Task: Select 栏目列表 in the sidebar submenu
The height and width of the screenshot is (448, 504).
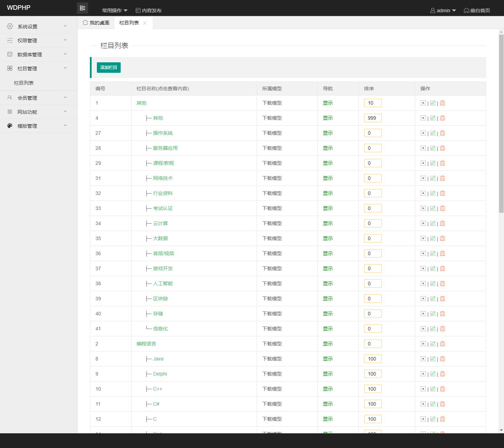Action: [x=24, y=83]
